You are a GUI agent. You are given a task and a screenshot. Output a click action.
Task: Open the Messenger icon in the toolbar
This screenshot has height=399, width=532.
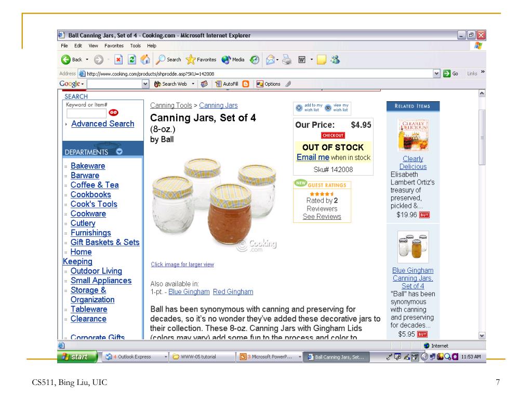(x=335, y=60)
